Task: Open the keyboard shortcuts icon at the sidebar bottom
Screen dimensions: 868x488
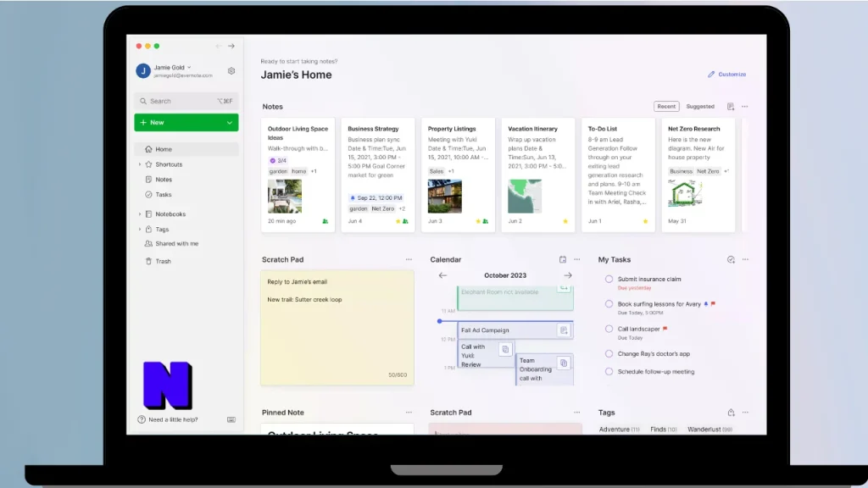Action: [231, 419]
